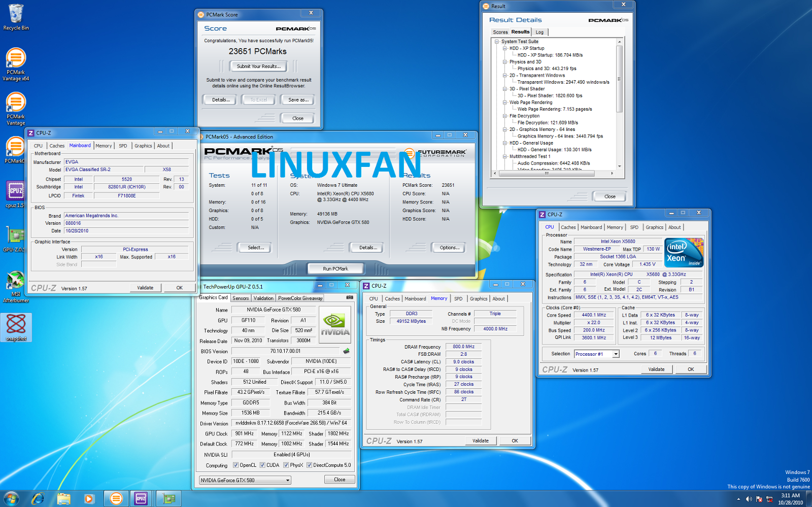Click the Intel Xeon inside logo

(x=684, y=253)
